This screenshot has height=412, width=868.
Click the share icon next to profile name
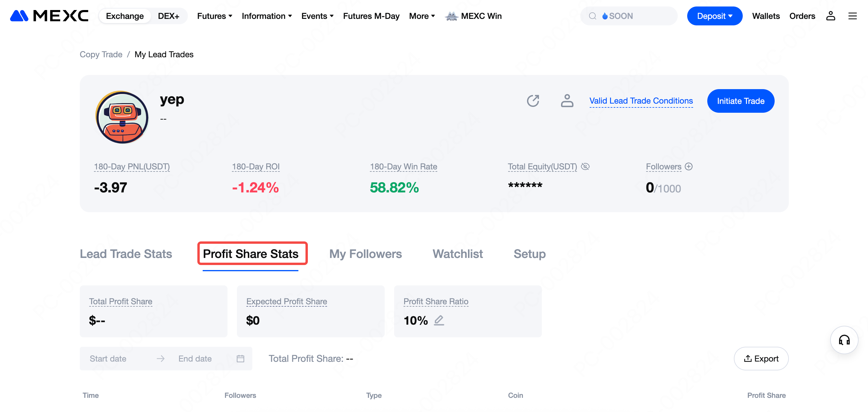point(533,101)
